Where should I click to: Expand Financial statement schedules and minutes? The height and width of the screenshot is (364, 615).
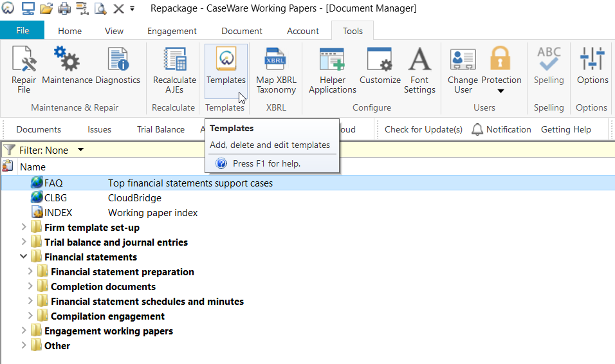point(30,301)
